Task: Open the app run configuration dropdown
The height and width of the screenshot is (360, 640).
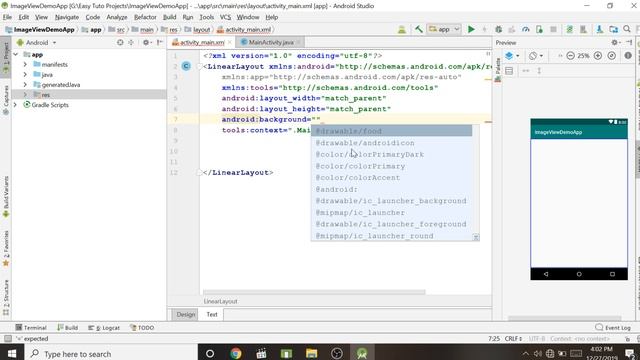Action: coord(444,29)
